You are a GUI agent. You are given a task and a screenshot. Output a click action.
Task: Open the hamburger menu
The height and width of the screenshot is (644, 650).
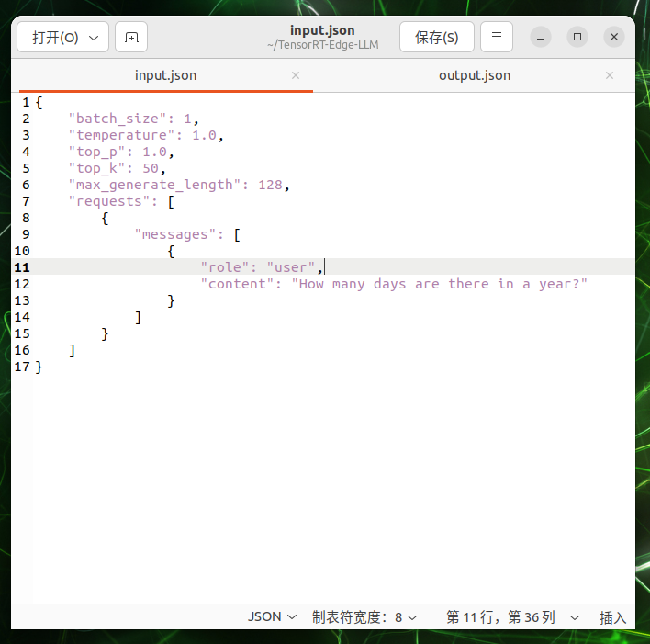click(x=496, y=37)
